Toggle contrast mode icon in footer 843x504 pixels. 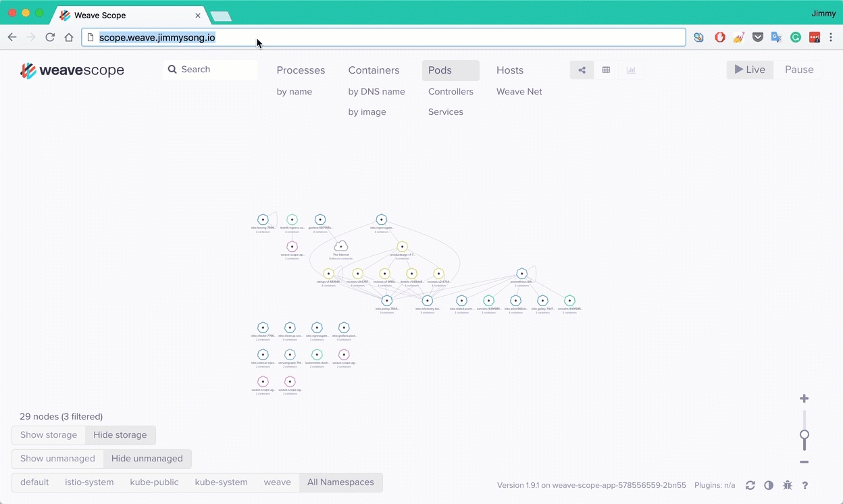click(769, 485)
